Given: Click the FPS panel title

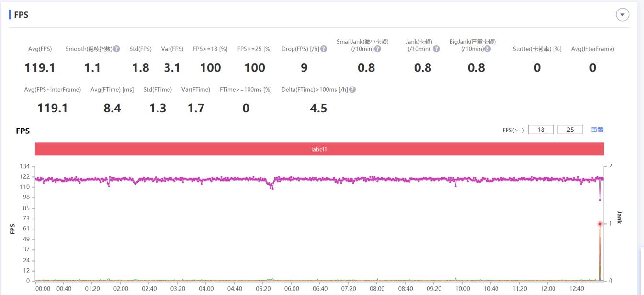Looking at the screenshot, I should tap(21, 15).
